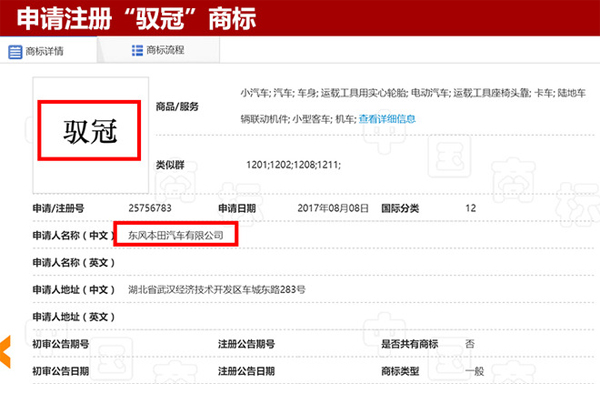This screenshot has width=600, height=400.
Task: Click the similar group codes 1201;1202;1208;1211;
Action: (294, 163)
